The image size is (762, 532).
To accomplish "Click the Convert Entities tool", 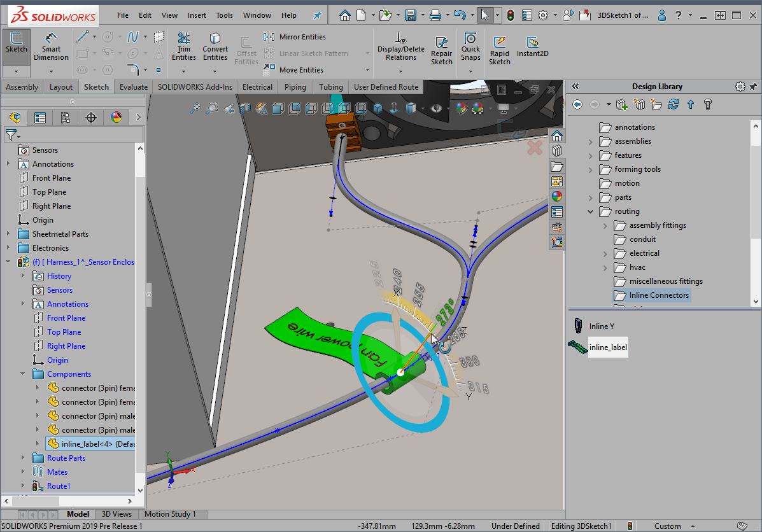I will (215, 46).
